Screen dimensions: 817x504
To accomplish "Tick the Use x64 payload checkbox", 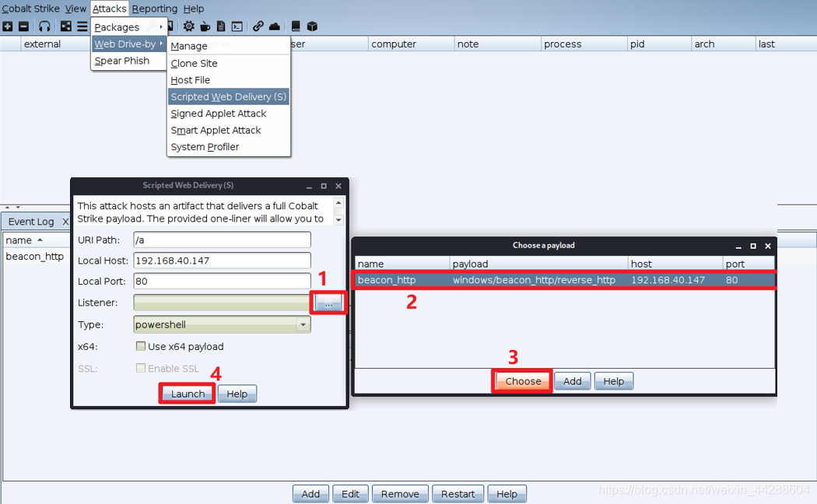I will 141,346.
